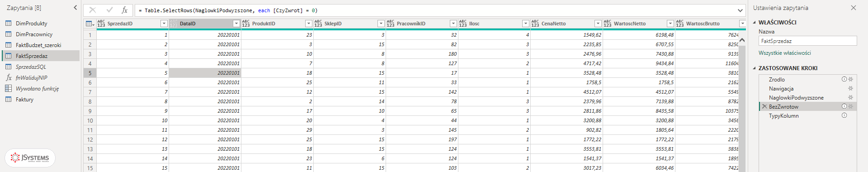Viewport: 868px width, 172px height.
Task: Open filter dropdown for SprzedazID column
Action: click(x=164, y=24)
